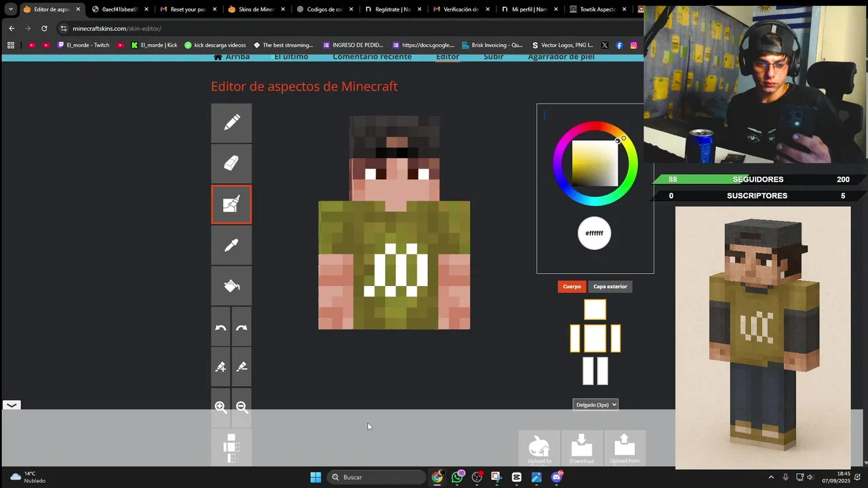Click the #ffffff current color circle
This screenshot has width=868, height=488.
pos(594,233)
